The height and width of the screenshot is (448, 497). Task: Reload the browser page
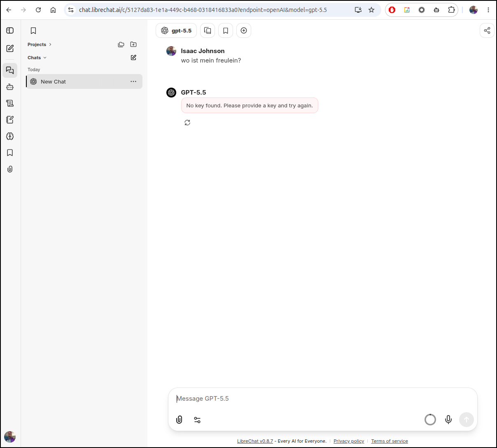click(38, 10)
